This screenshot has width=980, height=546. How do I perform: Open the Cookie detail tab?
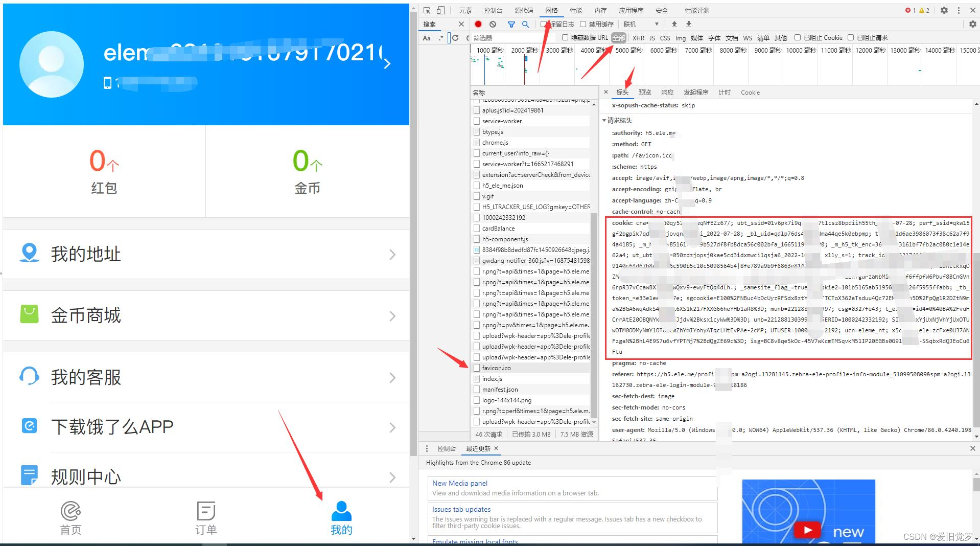750,93
